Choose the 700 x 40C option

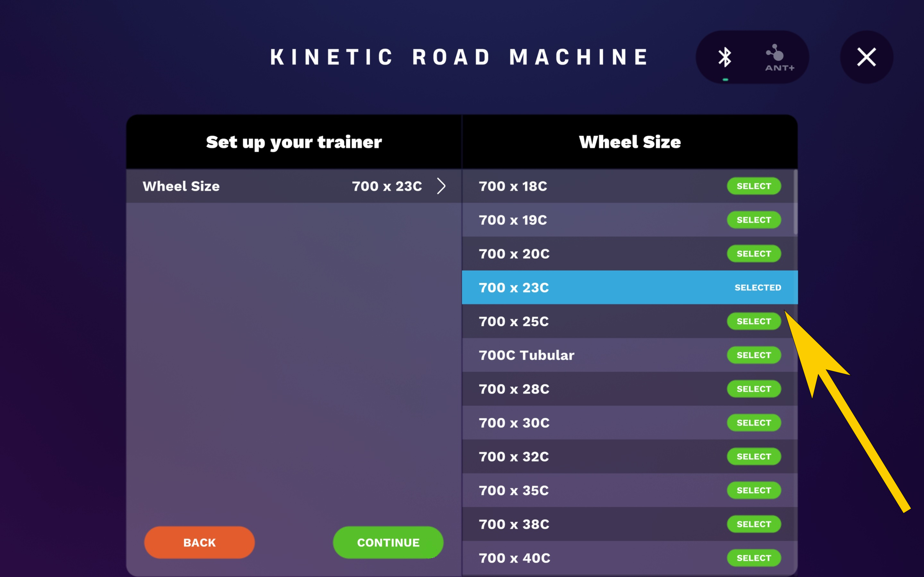[x=753, y=558]
